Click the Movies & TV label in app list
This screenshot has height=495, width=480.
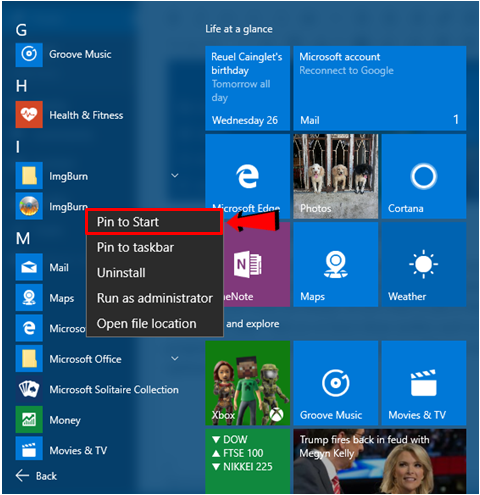coord(78,450)
